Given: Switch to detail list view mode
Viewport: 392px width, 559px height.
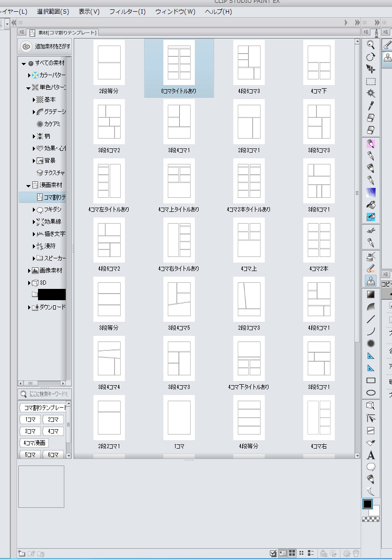Looking at the screenshot, I should (x=311, y=553).
